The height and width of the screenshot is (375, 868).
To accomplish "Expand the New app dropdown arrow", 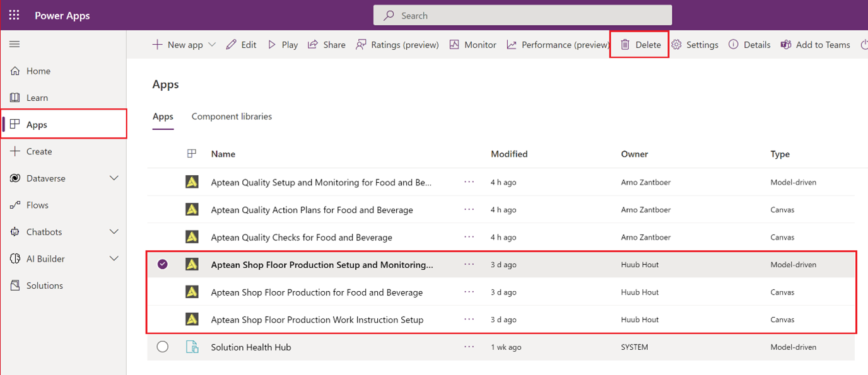I will pos(212,45).
